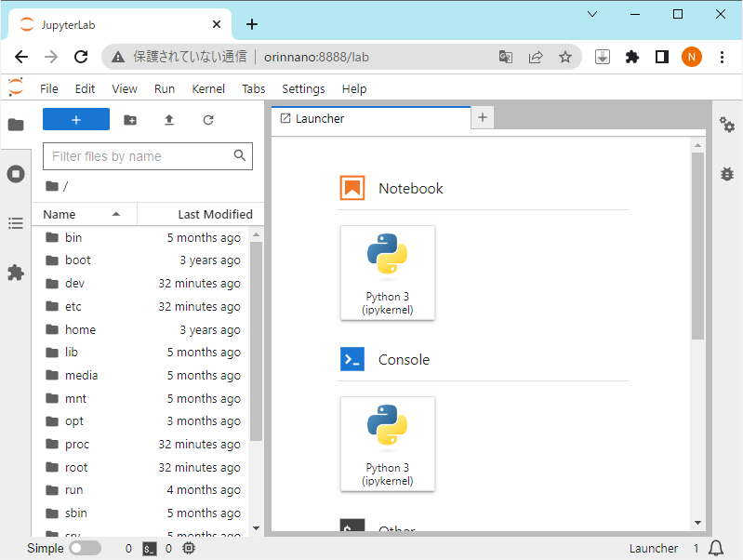Select the Launcher tab
Screen dimensions: 743x560
[x=320, y=119]
